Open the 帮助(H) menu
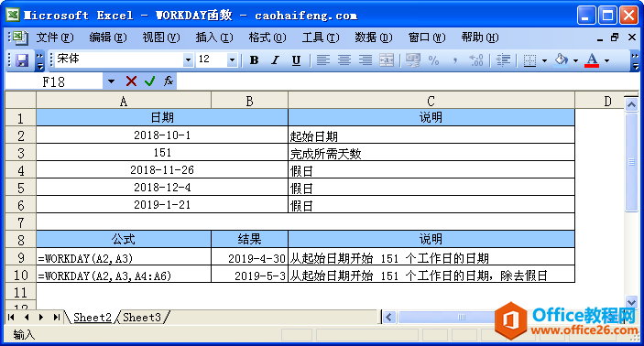The width and height of the screenshot is (644, 346). [480, 38]
